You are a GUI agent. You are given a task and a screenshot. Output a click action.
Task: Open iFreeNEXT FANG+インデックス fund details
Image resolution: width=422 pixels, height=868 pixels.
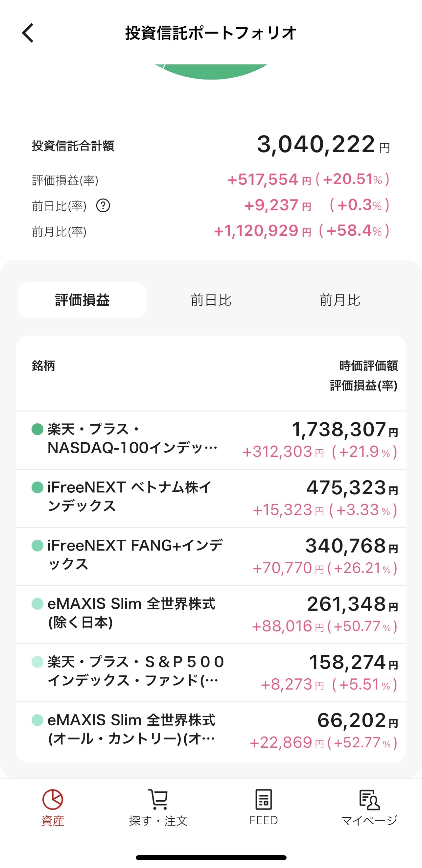[x=135, y=555]
